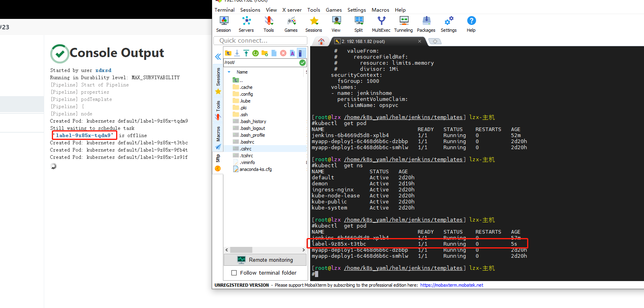Viewport: 644px width, 308px height.
Task: Open the MultiExec mode icon
Action: 381,25
